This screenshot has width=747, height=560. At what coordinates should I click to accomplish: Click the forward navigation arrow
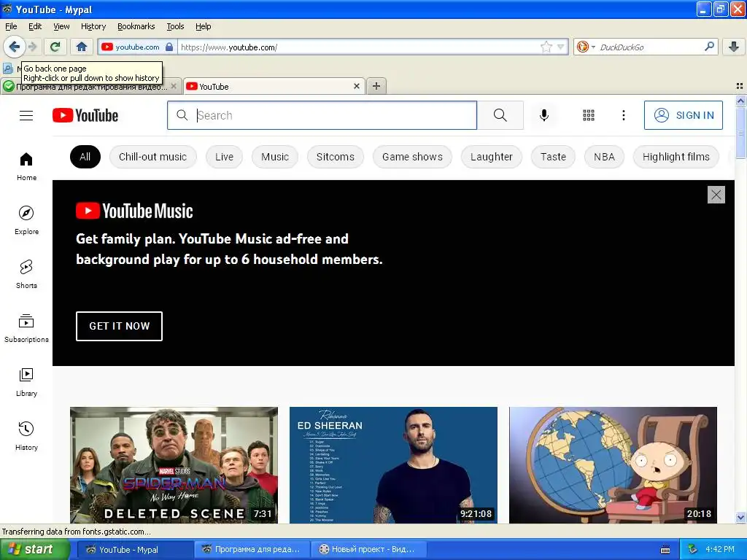(33, 47)
